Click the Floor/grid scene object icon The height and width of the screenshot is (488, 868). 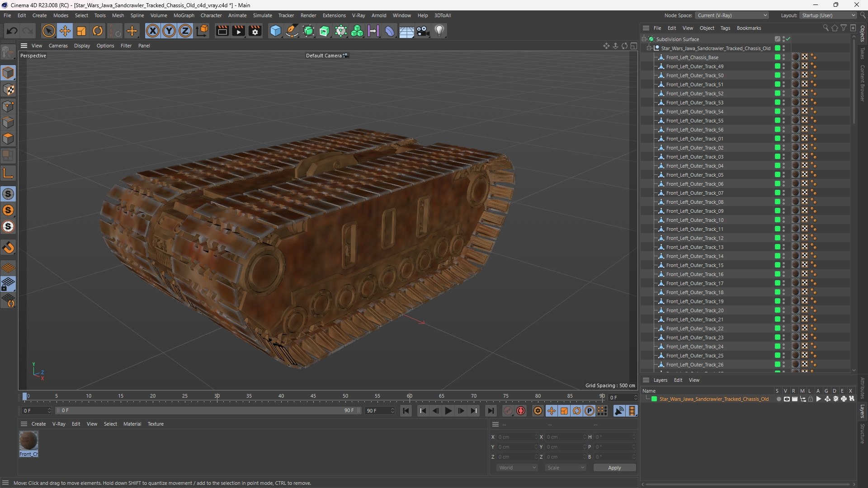(406, 31)
